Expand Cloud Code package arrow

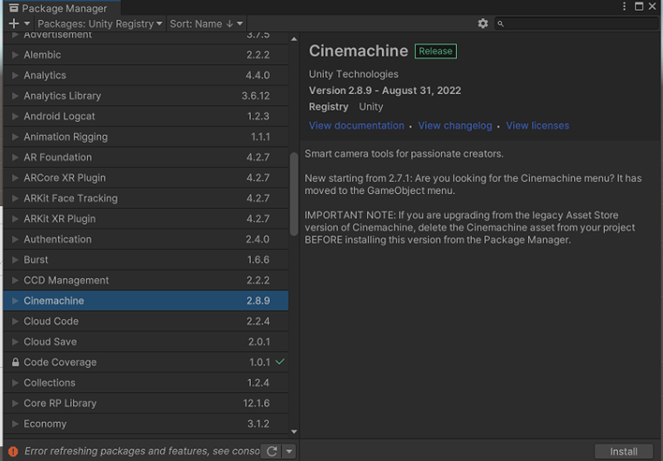15,321
